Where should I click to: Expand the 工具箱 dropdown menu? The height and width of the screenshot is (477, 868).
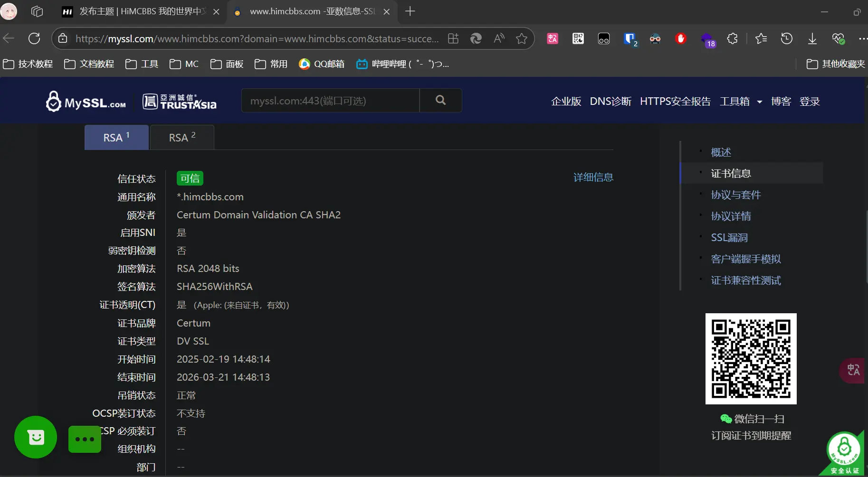740,101
